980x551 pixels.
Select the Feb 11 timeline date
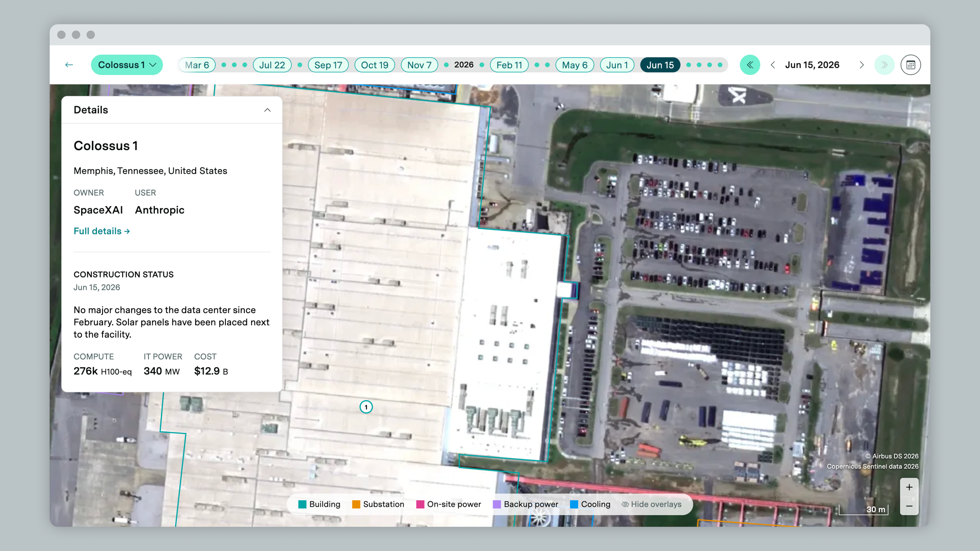[x=509, y=65]
